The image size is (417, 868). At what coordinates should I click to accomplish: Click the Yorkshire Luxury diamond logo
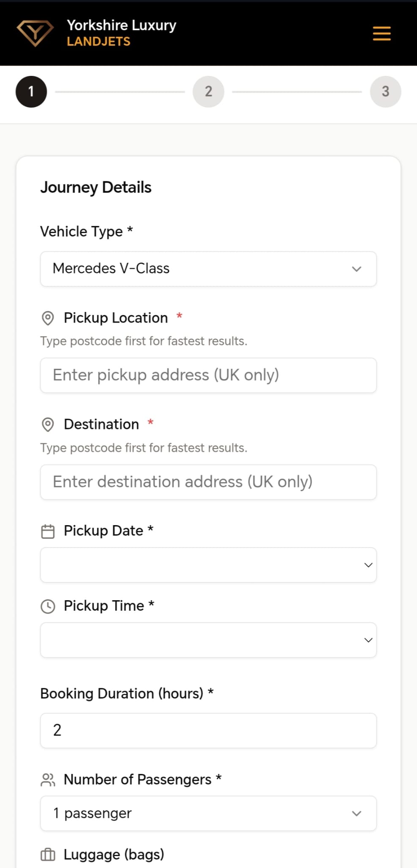[35, 33]
